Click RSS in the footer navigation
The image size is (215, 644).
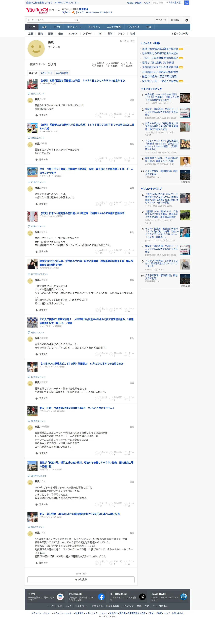tap(147, 606)
